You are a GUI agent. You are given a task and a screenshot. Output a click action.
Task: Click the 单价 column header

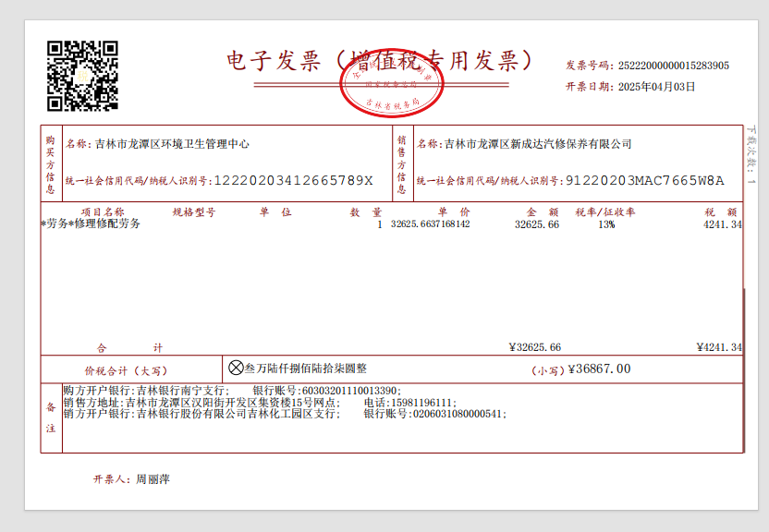tap(454, 212)
